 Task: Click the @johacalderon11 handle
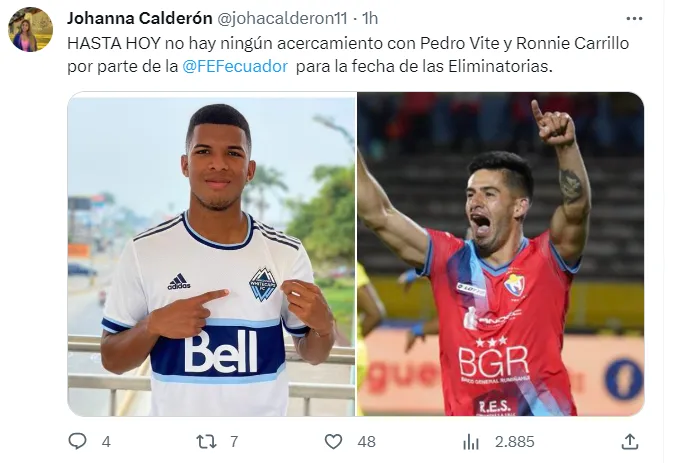coord(282,18)
